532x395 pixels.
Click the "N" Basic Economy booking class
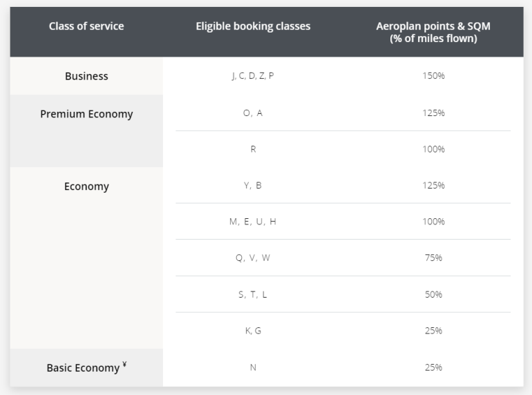pos(253,367)
